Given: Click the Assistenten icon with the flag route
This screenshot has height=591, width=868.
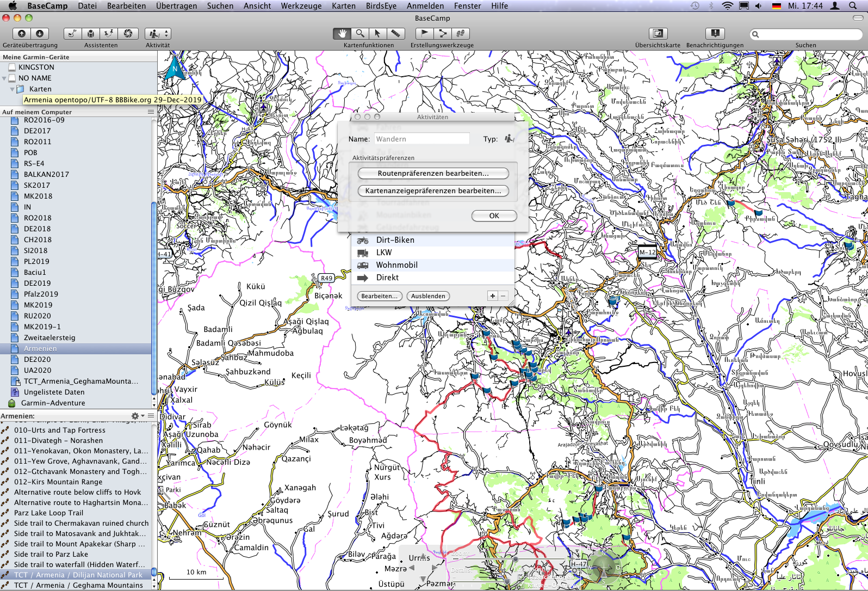Looking at the screenshot, I should click(72, 34).
